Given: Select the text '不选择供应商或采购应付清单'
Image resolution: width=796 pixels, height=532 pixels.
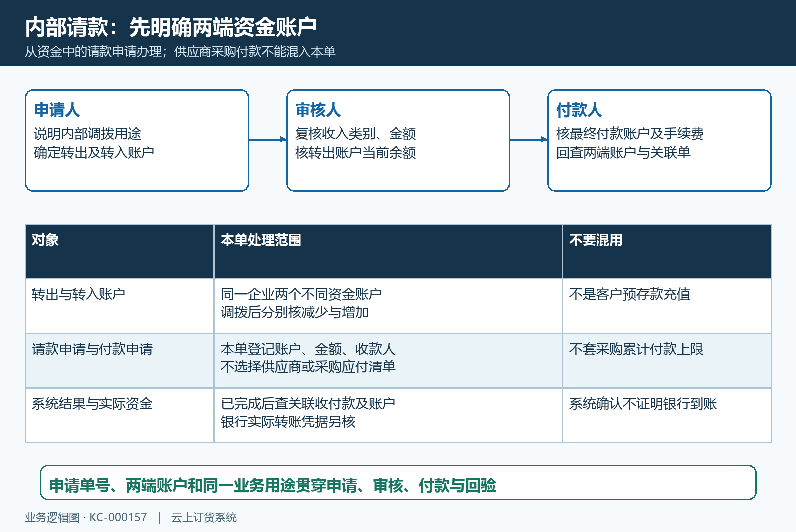Looking at the screenshot, I should point(308,367).
